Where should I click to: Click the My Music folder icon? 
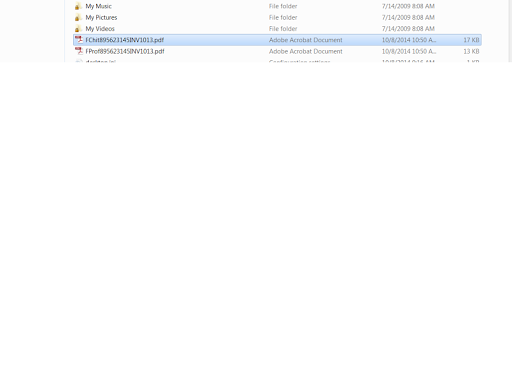pos(78,6)
